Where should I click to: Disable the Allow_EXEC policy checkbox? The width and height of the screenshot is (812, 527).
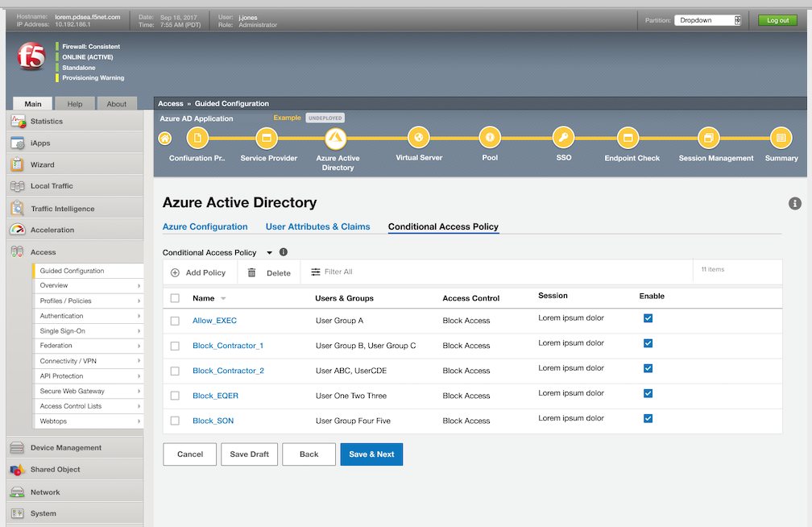(x=648, y=318)
